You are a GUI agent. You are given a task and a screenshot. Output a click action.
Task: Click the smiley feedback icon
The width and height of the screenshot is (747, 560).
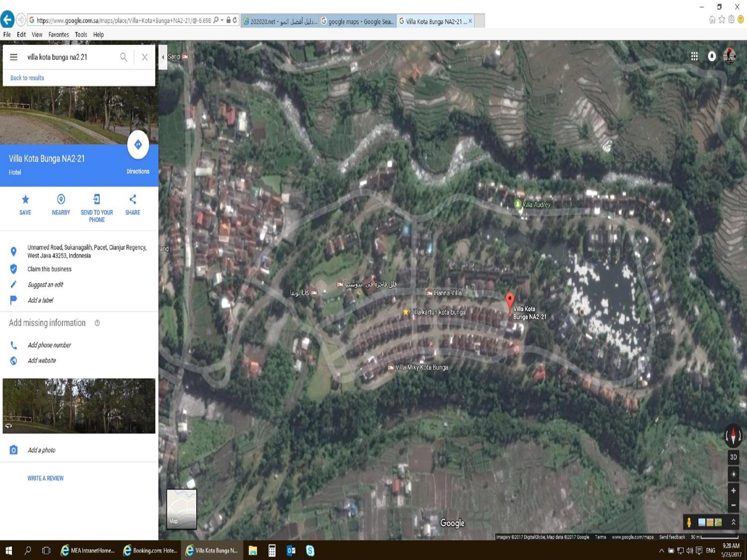[740, 20]
